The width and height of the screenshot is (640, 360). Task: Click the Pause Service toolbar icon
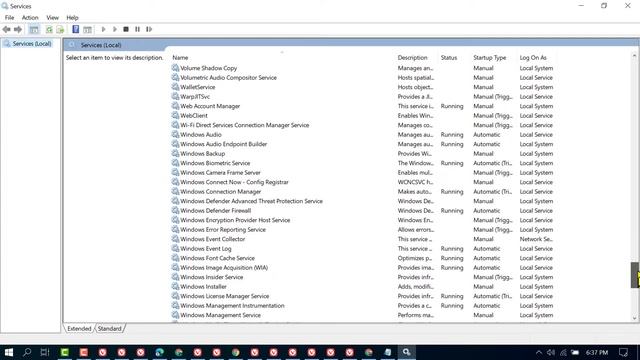click(x=138, y=29)
